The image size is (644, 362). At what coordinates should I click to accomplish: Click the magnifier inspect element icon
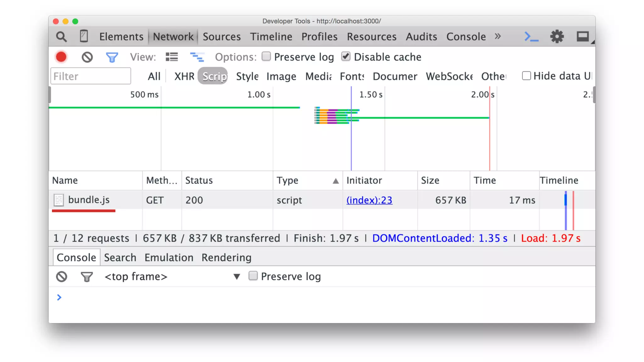61,37
